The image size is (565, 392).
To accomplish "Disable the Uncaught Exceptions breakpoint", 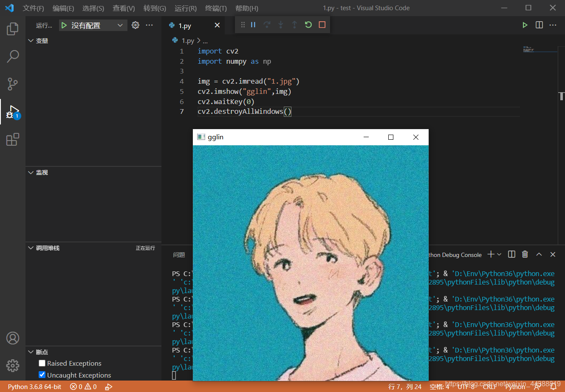I will pos(42,375).
